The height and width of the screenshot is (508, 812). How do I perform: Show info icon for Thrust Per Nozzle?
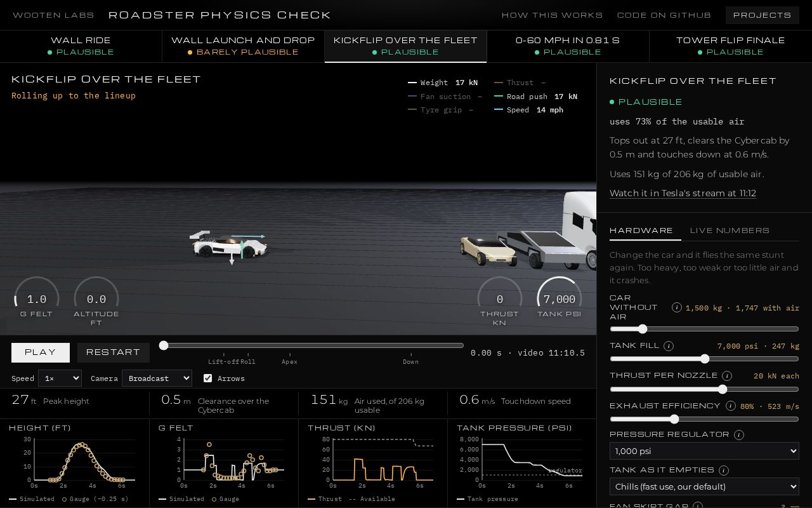727,376
